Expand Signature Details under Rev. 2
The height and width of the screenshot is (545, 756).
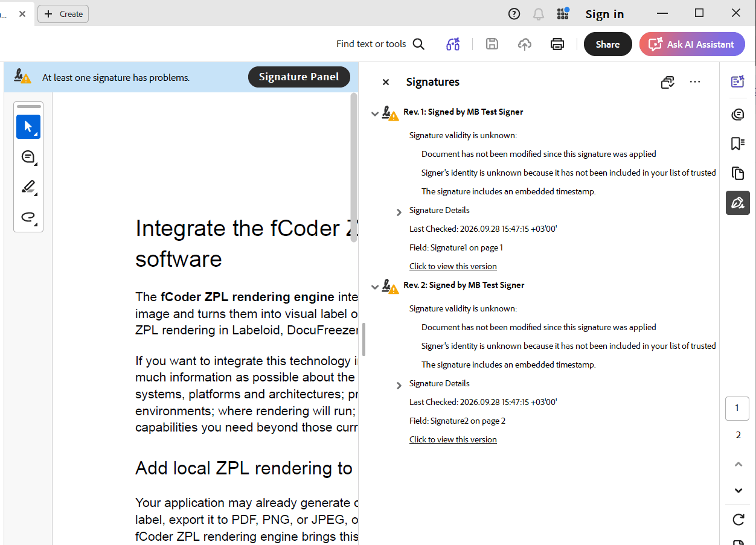[x=399, y=384]
